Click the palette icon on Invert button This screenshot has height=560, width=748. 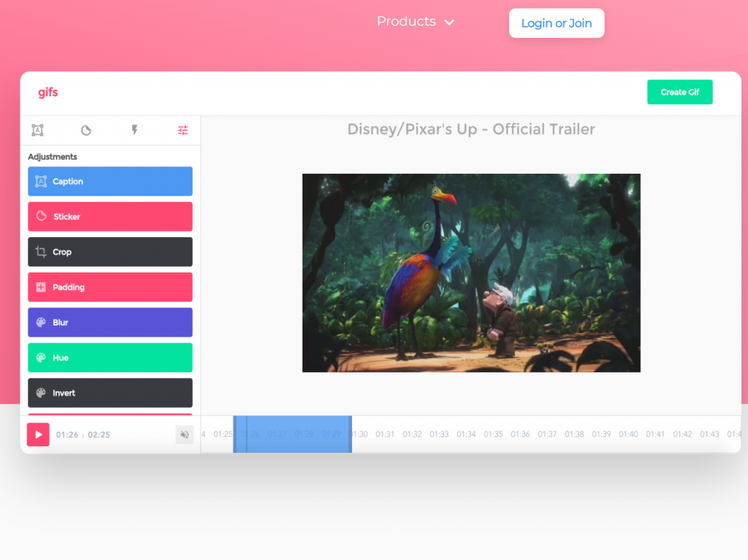pos(41,393)
